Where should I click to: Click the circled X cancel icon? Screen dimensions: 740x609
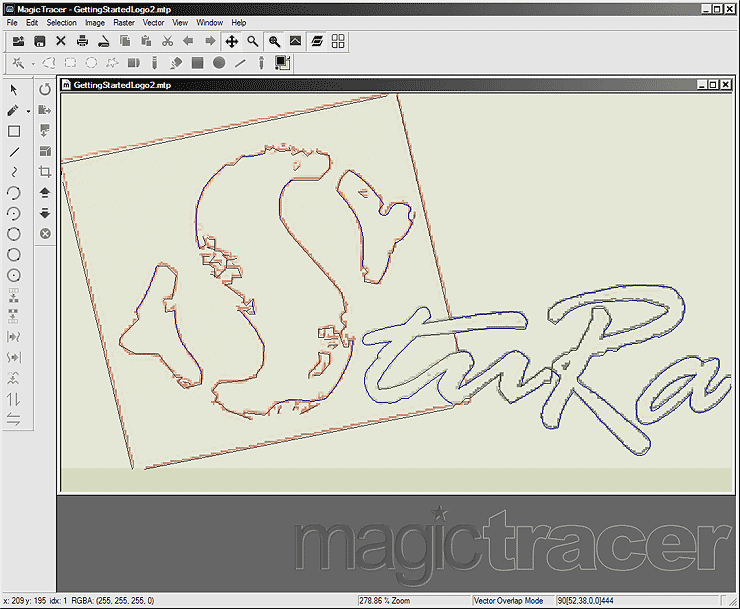(x=45, y=234)
